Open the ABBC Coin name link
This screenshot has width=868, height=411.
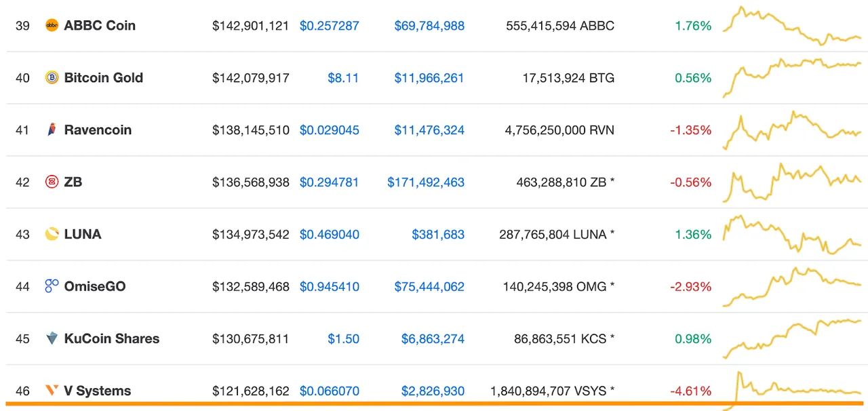pyautogui.click(x=100, y=26)
